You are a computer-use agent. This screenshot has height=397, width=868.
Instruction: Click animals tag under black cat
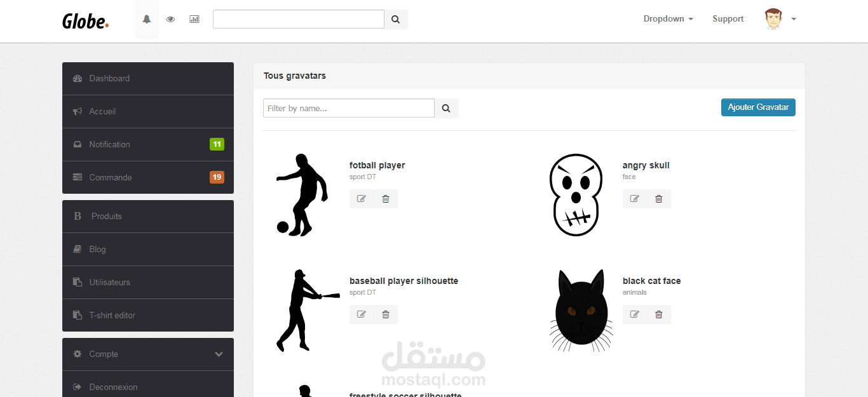pos(635,293)
